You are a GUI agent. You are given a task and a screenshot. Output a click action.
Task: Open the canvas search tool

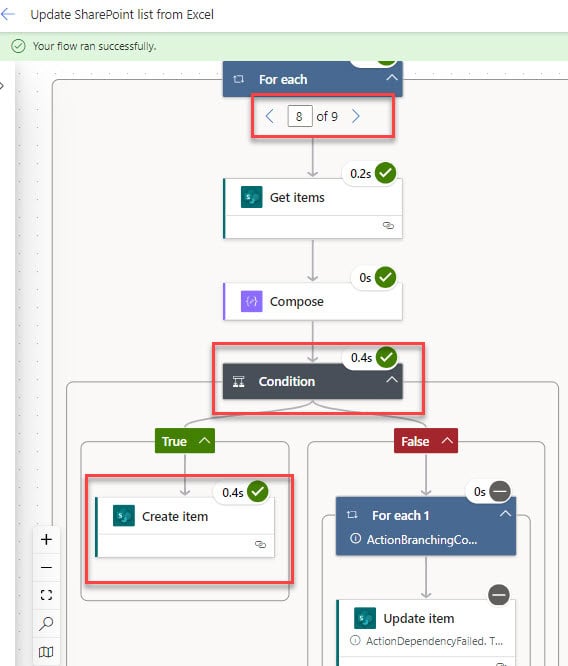46,624
